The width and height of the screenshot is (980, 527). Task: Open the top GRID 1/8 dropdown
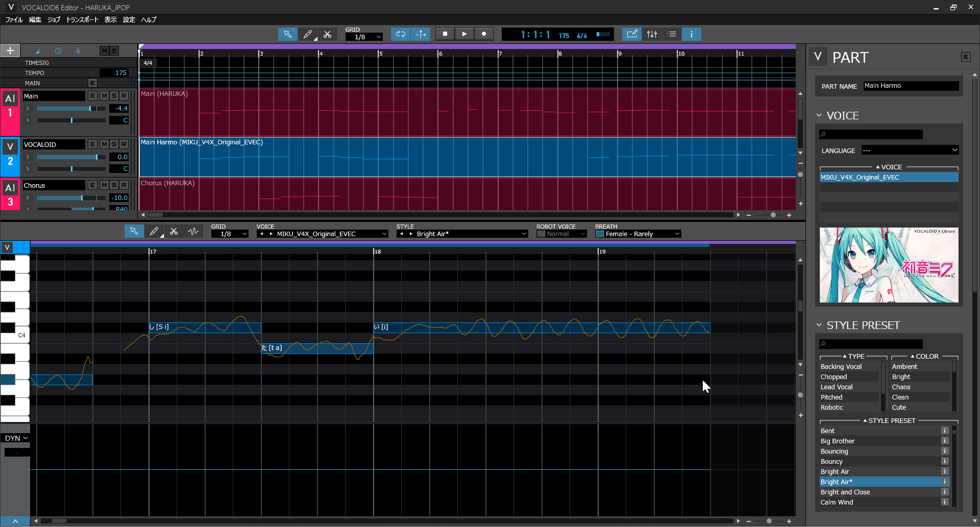(x=364, y=37)
